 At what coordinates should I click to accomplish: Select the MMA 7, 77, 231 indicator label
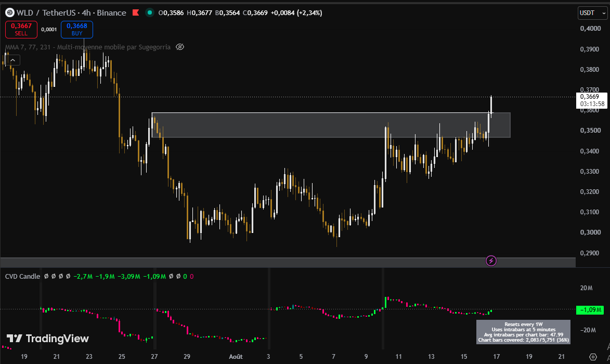pos(87,47)
